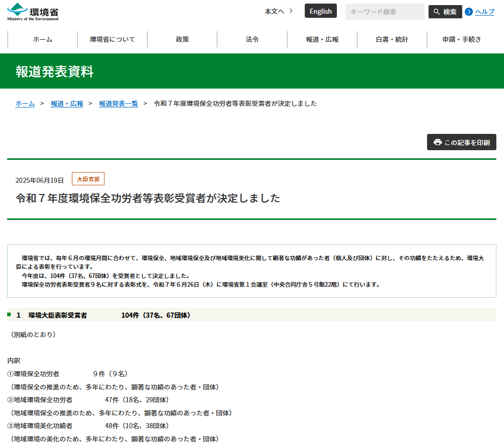Open the 報道発表一覧 breadcrumb link
The image size is (504, 447).
click(x=118, y=103)
